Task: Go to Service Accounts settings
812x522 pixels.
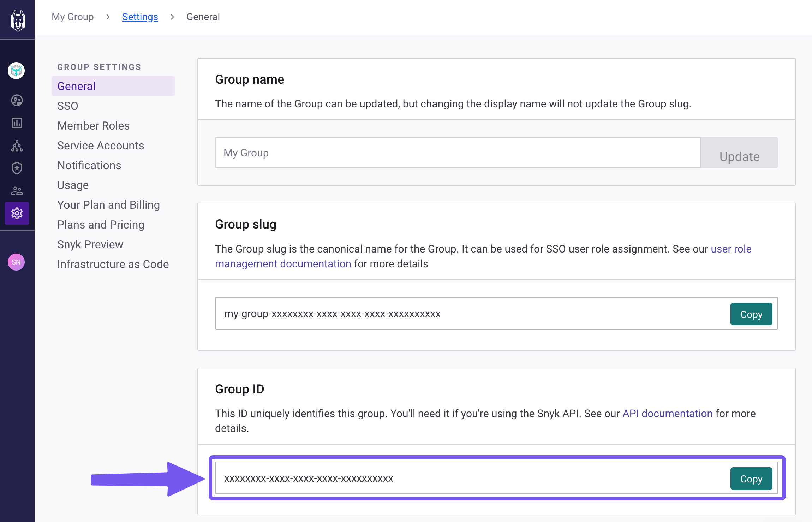Action: (101, 146)
